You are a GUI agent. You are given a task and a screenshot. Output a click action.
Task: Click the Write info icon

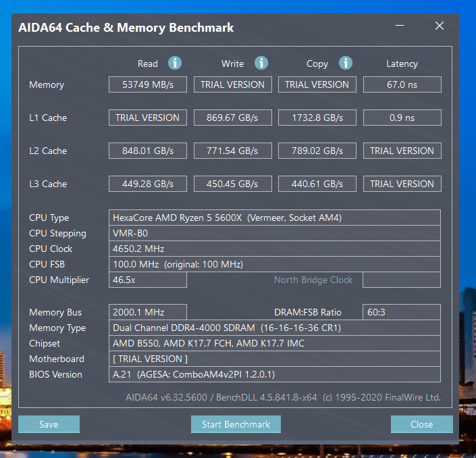click(x=261, y=63)
